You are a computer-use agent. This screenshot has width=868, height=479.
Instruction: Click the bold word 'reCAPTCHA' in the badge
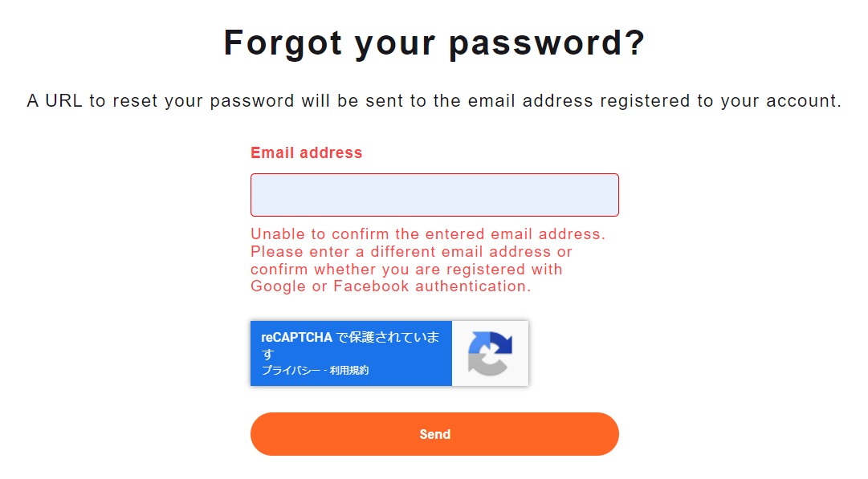coord(297,338)
